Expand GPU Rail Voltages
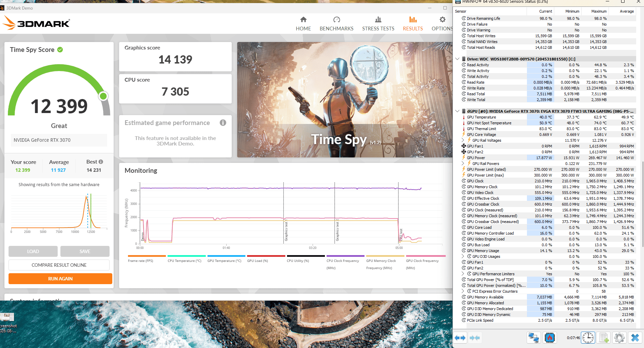 (463, 140)
